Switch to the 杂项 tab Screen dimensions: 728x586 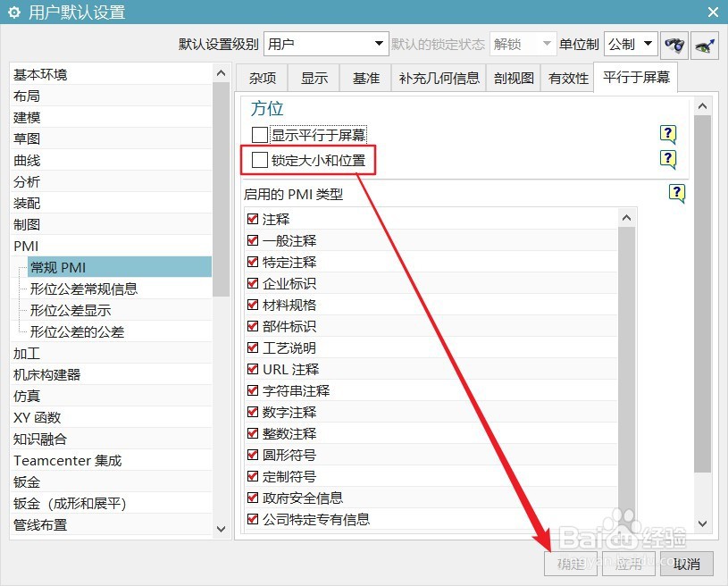coord(261,78)
